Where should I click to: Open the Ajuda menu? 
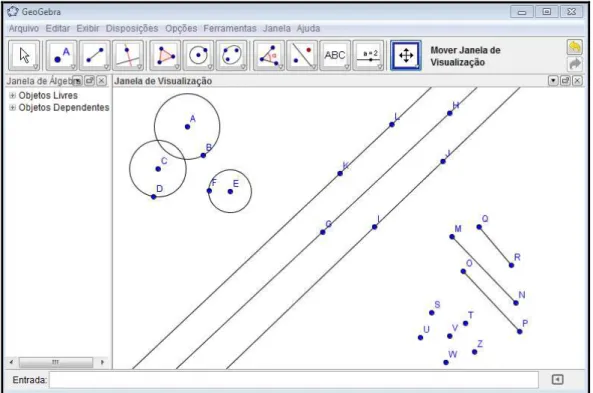[x=308, y=28]
